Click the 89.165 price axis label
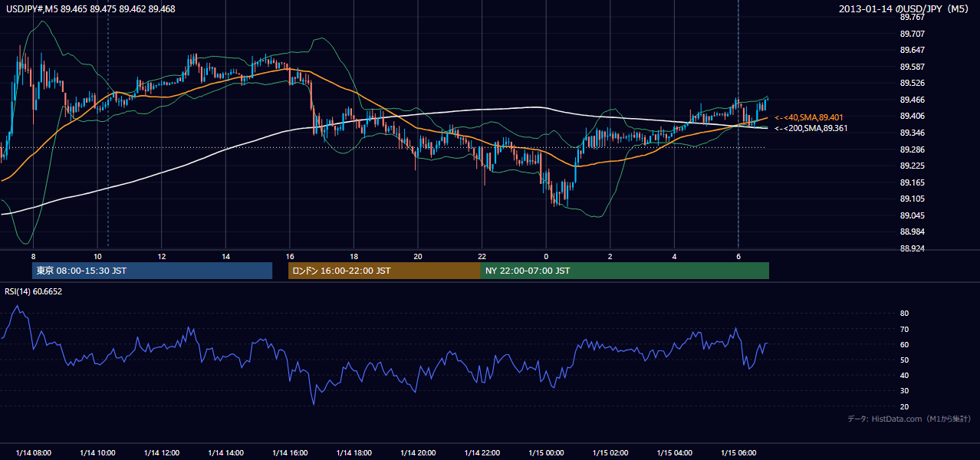The height and width of the screenshot is (460, 980). (912, 182)
